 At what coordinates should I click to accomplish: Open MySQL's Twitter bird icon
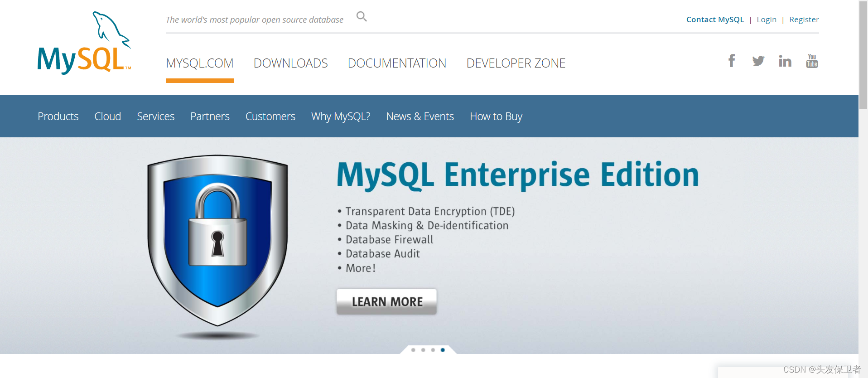click(x=758, y=61)
